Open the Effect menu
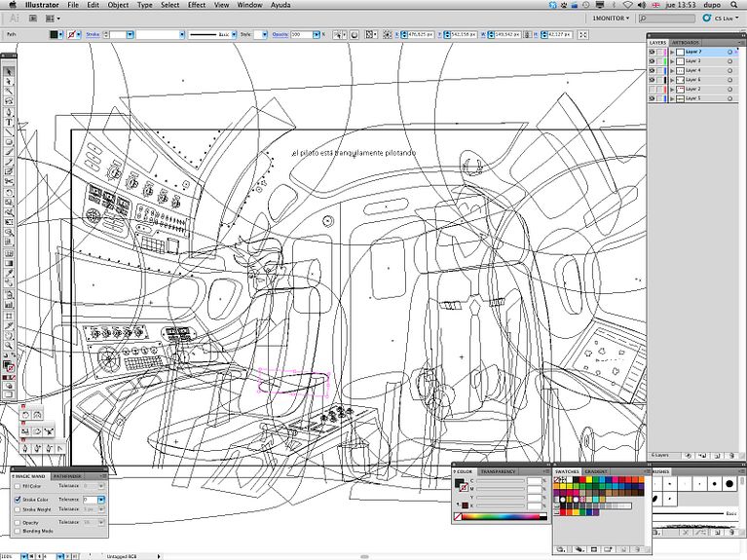This screenshot has height=560, width=747. tap(197, 5)
